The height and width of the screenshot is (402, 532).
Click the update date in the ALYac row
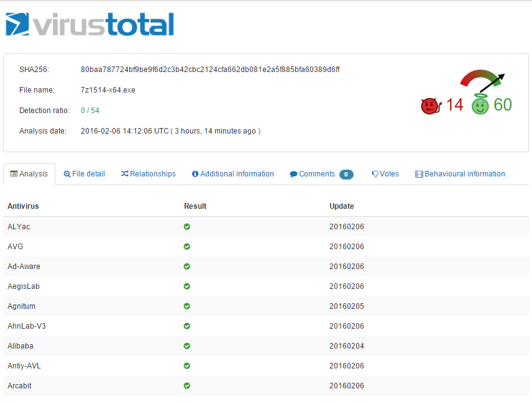(346, 227)
